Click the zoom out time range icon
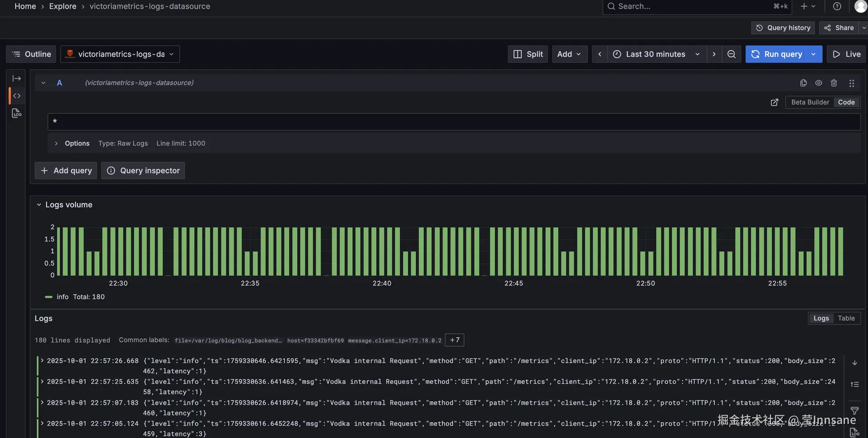The height and width of the screenshot is (438, 868). coord(731,54)
